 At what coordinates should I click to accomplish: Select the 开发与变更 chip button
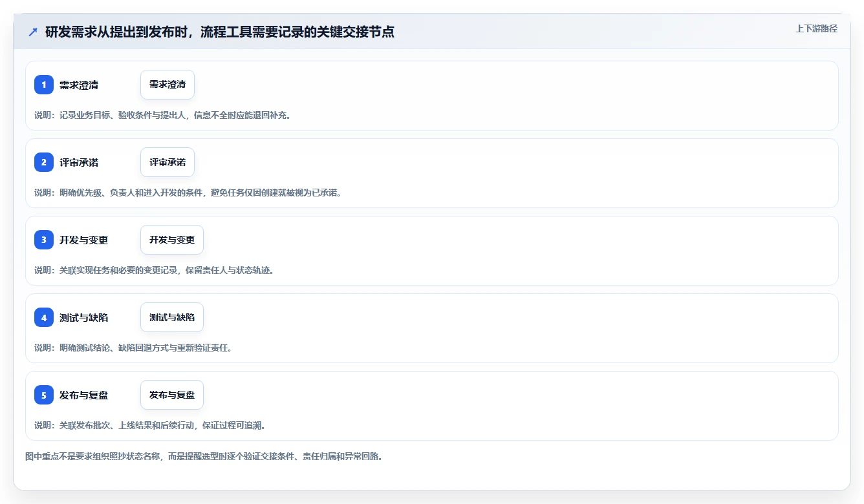click(172, 240)
